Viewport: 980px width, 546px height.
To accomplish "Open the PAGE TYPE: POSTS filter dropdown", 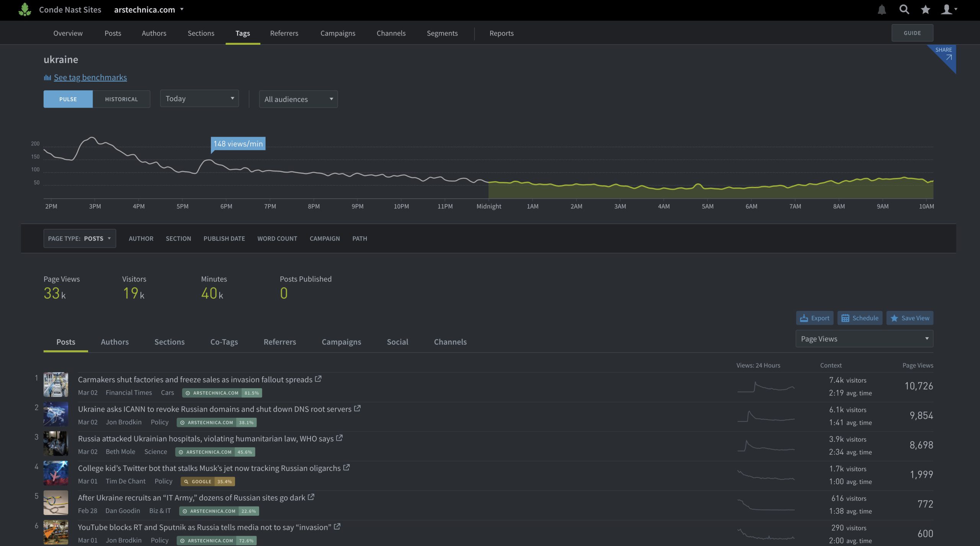I will click(x=79, y=238).
